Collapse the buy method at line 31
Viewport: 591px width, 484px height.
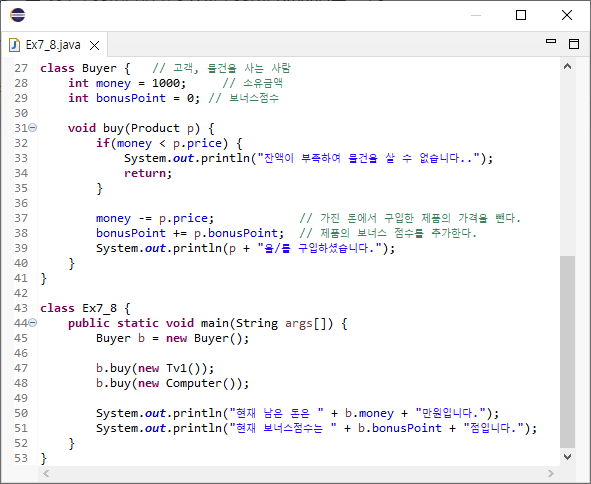[x=33, y=128]
